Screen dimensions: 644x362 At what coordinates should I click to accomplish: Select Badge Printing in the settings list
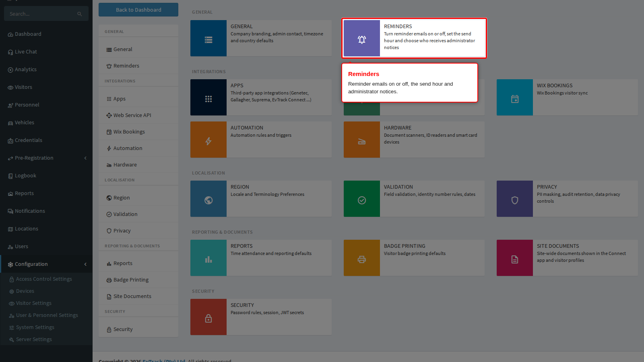click(x=138, y=280)
